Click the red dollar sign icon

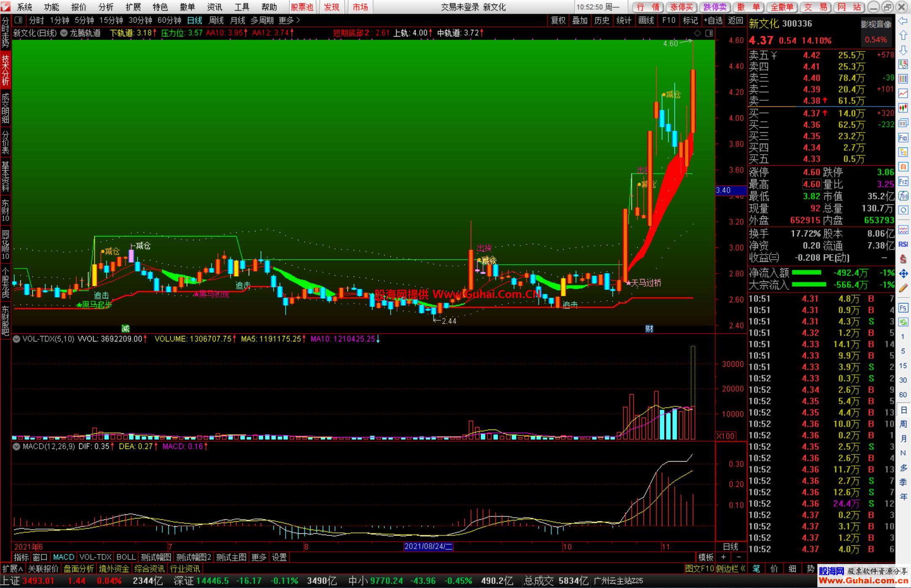pos(903,259)
